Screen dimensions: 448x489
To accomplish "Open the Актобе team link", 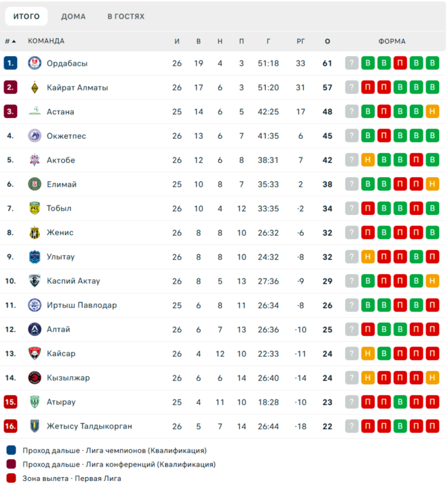I will [61, 160].
